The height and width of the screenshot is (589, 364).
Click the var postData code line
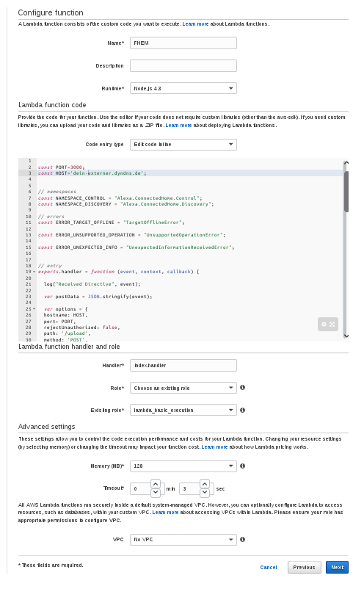[x=98, y=297]
